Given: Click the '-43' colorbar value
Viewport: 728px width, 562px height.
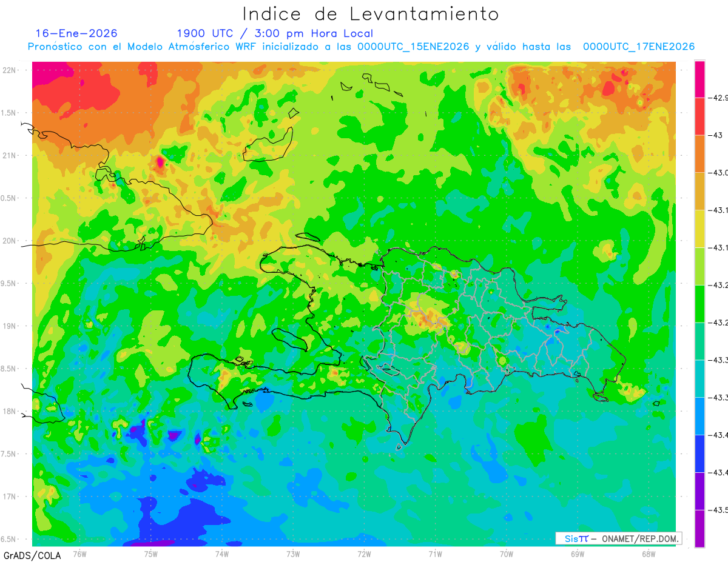Looking at the screenshot, I should pyautogui.click(x=715, y=135).
